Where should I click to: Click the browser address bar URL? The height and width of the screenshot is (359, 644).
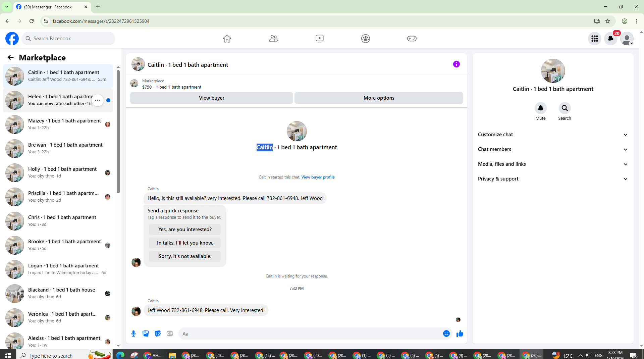click(x=101, y=21)
